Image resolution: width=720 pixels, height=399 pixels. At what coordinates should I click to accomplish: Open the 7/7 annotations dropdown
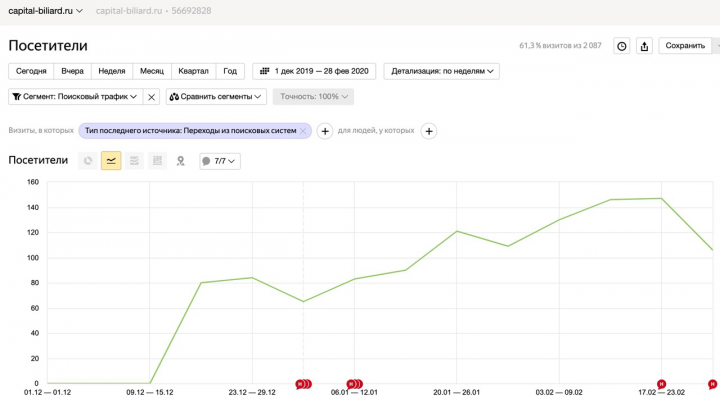pos(219,161)
